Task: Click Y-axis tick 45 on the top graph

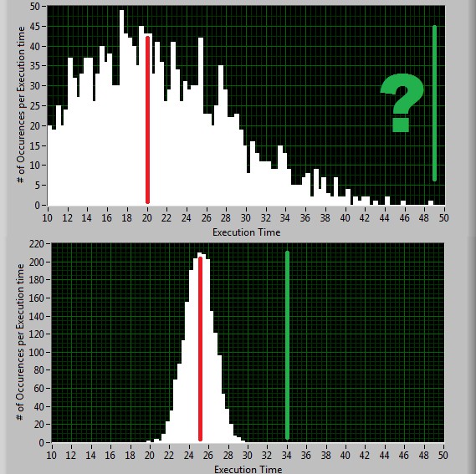Action: [35, 27]
